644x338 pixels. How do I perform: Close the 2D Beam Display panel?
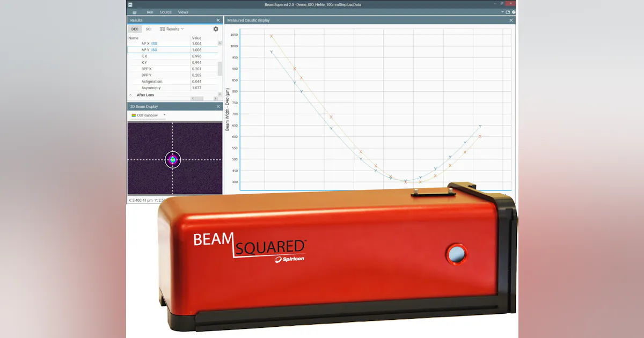[x=218, y=106]
